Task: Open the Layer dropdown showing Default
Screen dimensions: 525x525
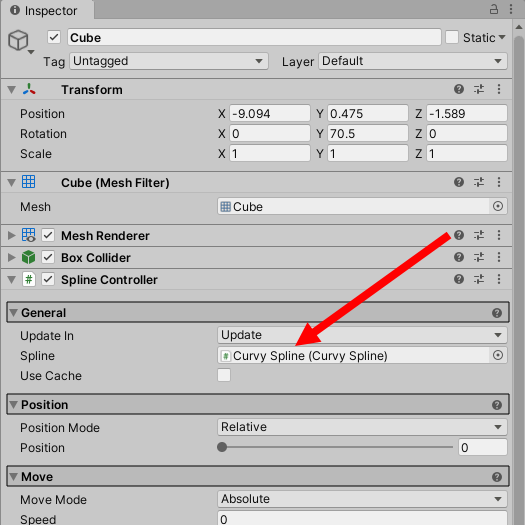Action: coord(412,61)
